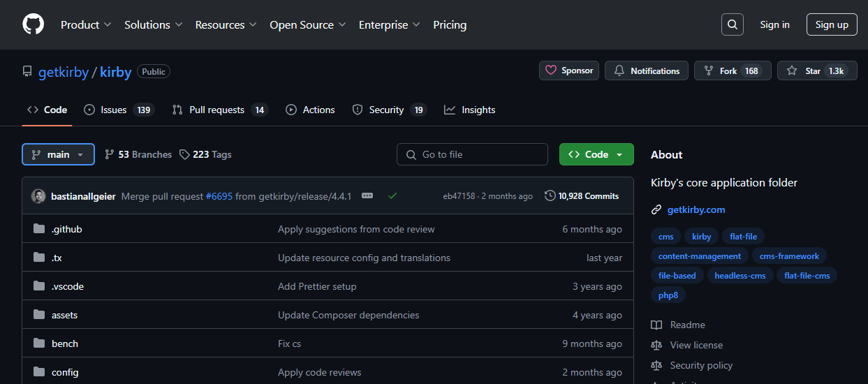Click the kirby repository name link
This screenshot has width=868, height=384.
116,72
